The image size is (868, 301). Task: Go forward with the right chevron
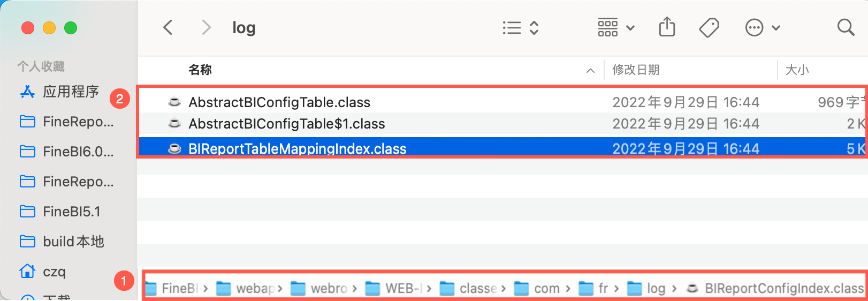click(206, 27)
